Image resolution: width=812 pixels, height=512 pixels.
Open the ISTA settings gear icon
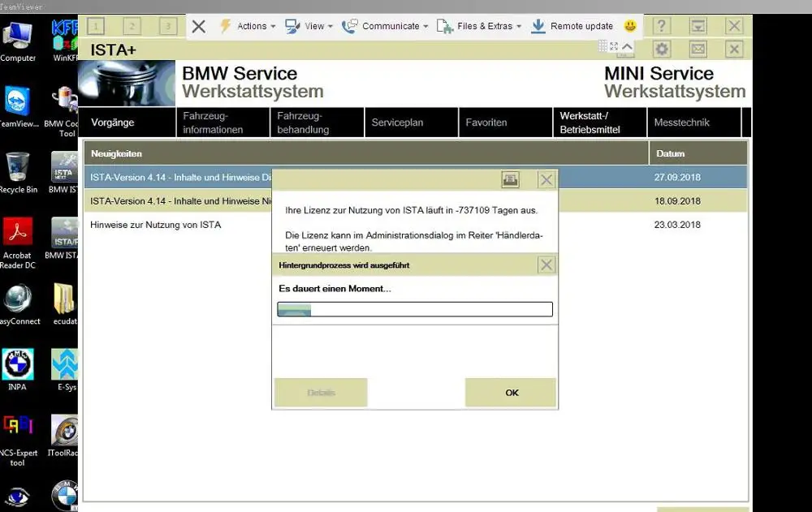click(661, 49)
